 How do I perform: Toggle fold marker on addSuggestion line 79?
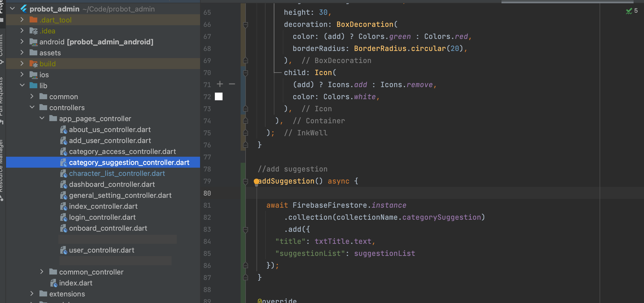246,181
